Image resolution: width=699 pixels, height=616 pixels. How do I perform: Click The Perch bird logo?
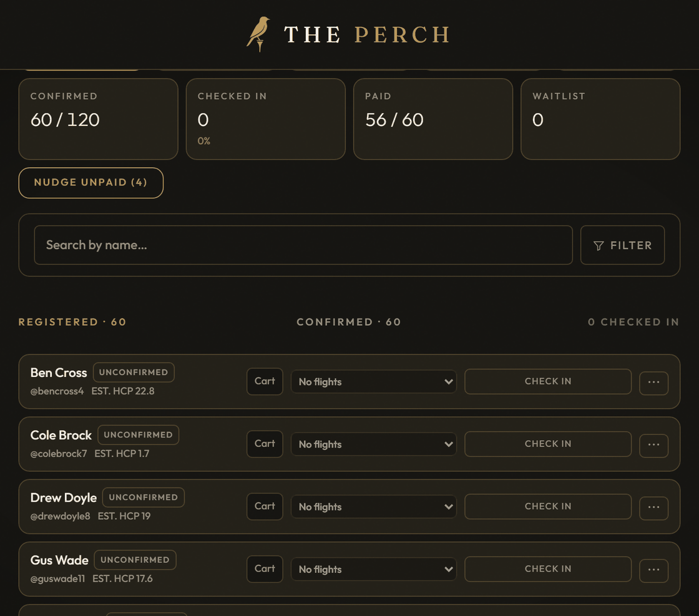pyautogui.click(x=258, y=34)
